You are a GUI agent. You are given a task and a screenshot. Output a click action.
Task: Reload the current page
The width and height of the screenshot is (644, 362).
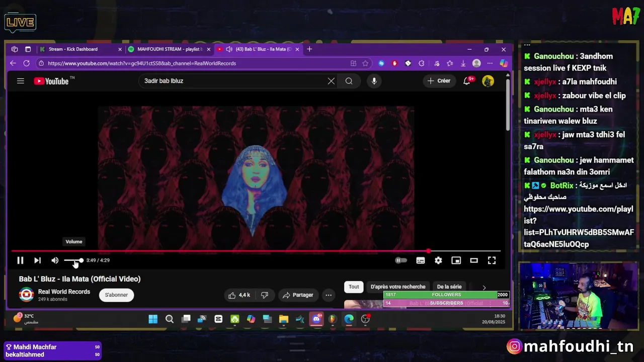click(x=26, y=63)
